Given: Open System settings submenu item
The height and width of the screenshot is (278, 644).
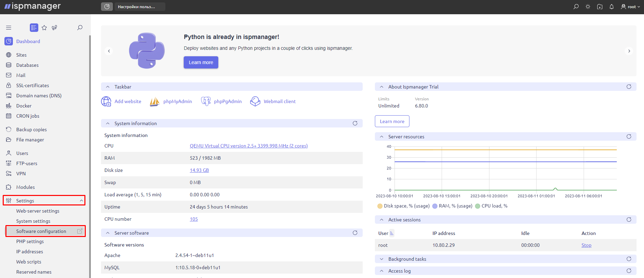Looking at the screenshot, I should pyautogui.click(x=33, y=221).
